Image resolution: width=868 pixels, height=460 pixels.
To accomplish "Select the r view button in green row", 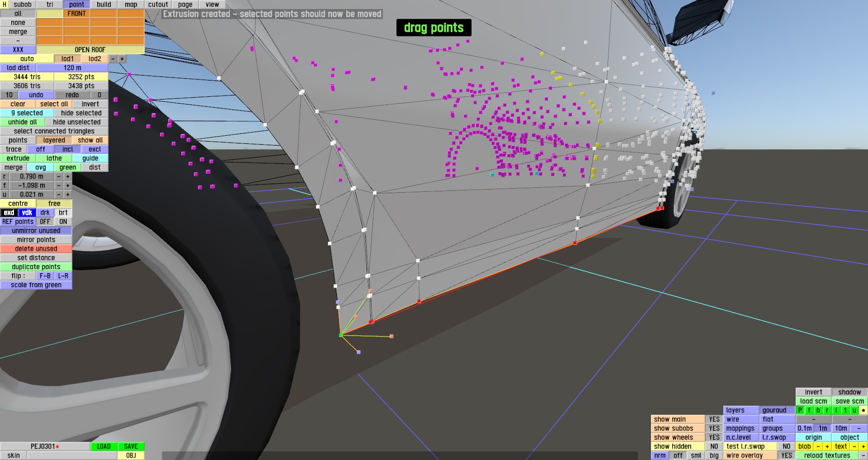I will pyautogui.click(x=827, y=410).
